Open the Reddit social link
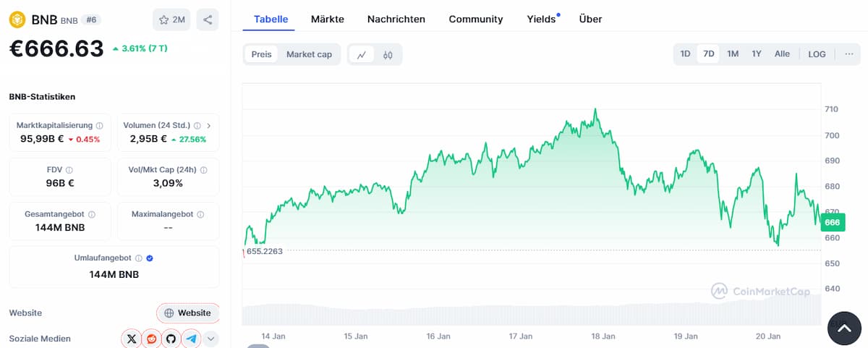Screen dimensions: 868x348 (151, 338)
